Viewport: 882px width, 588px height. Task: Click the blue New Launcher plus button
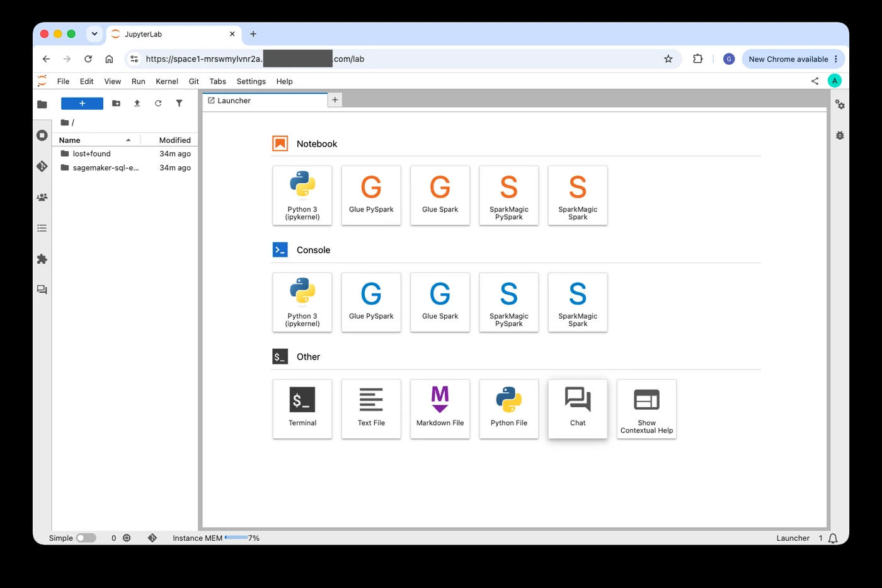point(82,103)
